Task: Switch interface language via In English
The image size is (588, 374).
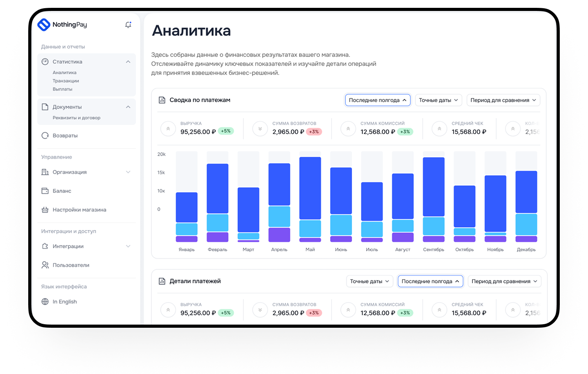Action: (64, 301)
